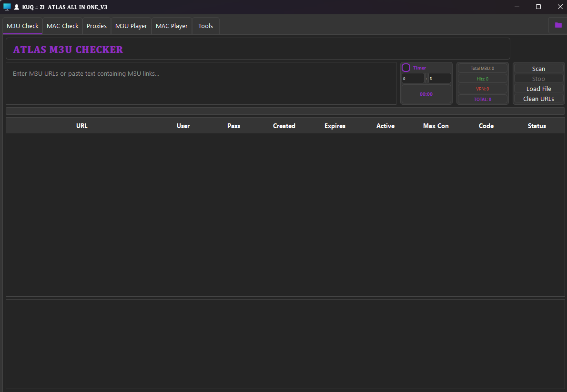
Task: Click the Load File button
Action: point(538,89)
